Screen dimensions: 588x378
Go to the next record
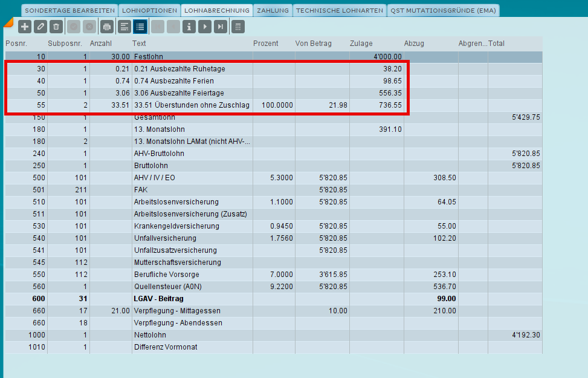(205, 27)
